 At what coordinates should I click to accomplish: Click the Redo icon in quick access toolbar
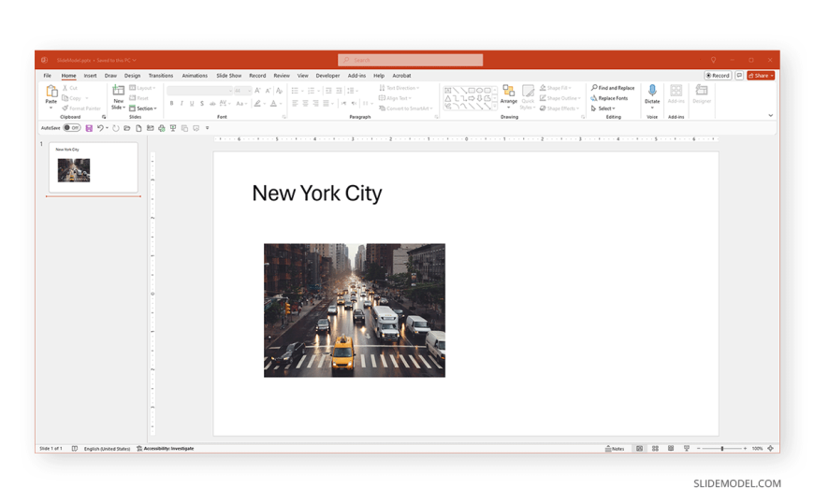coord(116,128)
